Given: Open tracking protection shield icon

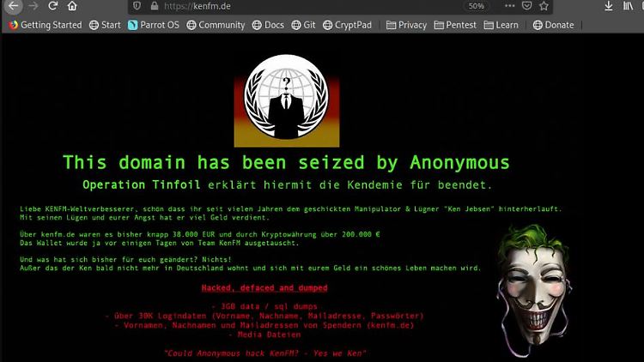Looking at the screenshot, I should pos(137,6).
